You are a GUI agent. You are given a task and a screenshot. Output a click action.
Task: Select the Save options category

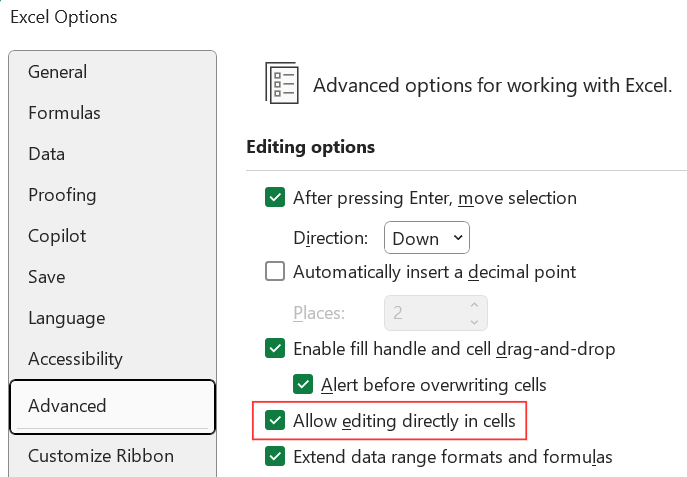[47, 277]
